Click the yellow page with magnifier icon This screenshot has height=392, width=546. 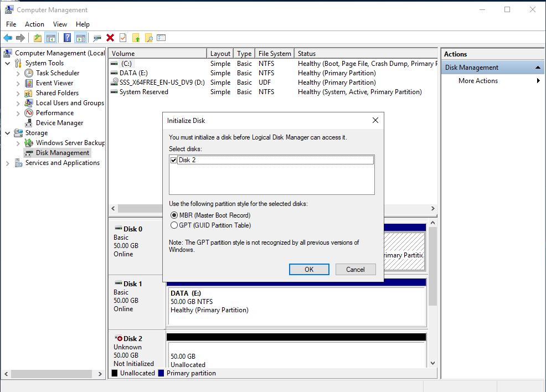[x=149, y=38]
